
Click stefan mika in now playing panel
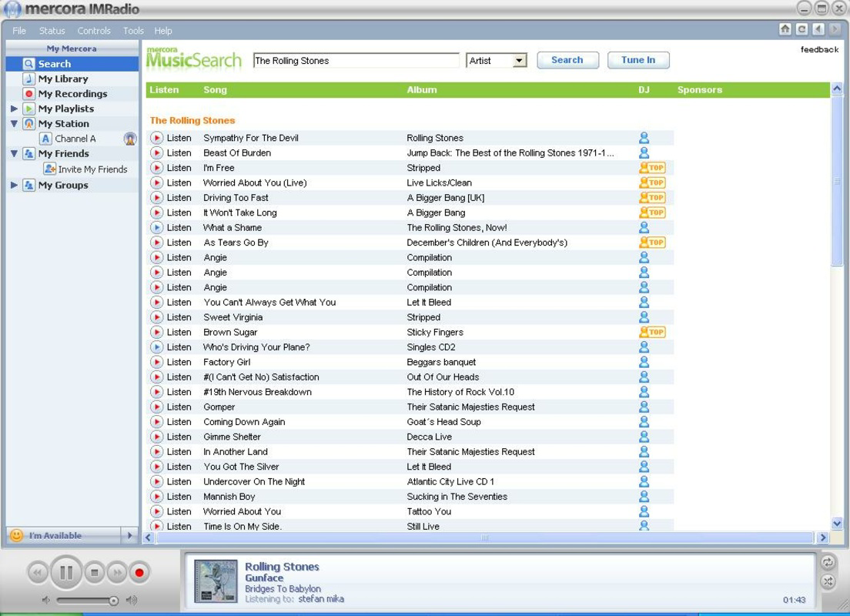pos(321,599)
